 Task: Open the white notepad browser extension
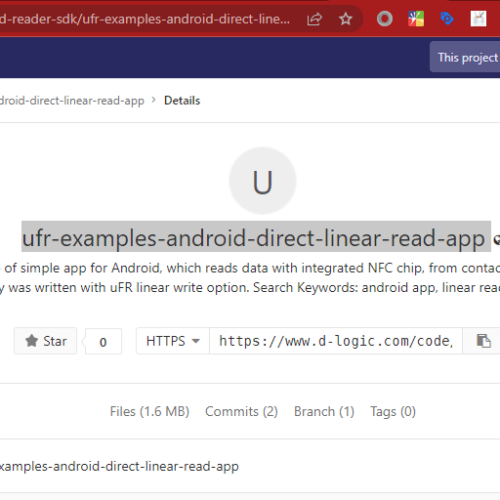[x=478, y=19]
